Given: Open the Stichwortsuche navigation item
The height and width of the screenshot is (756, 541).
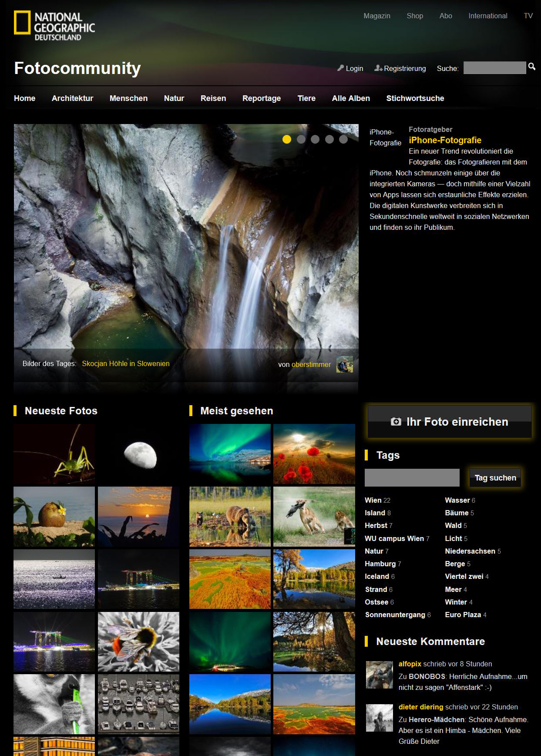Looking at the screenshot, I should click(415, 98).
